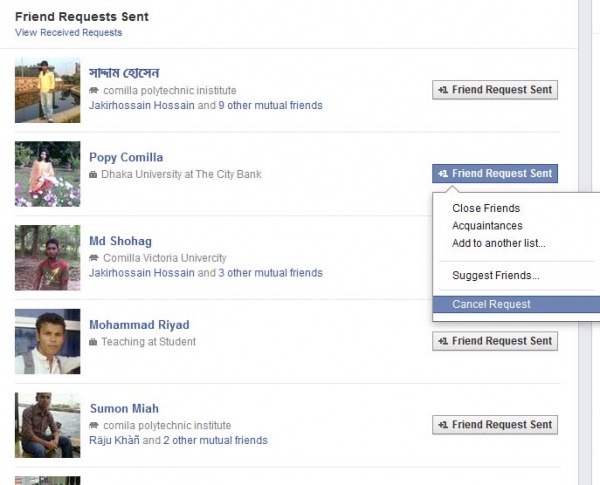
Task: Click the briefcase icon next to Teaching at Student
Action: pos(93,342)
